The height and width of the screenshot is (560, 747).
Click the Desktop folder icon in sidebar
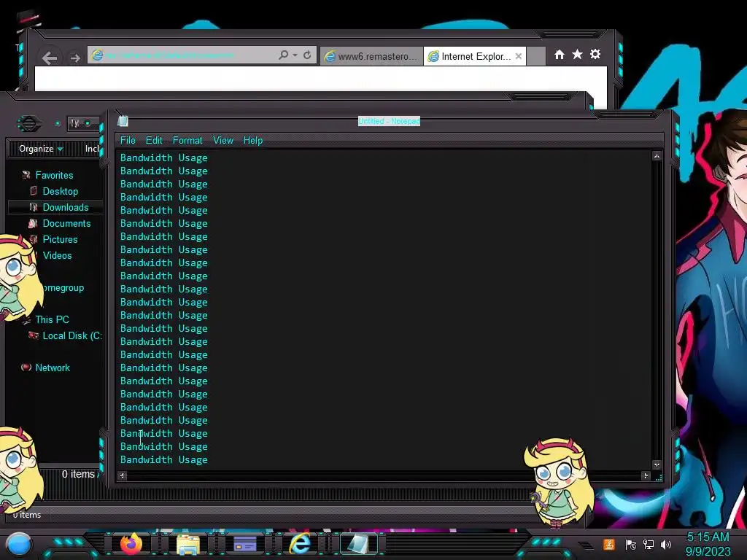[34, 191]
